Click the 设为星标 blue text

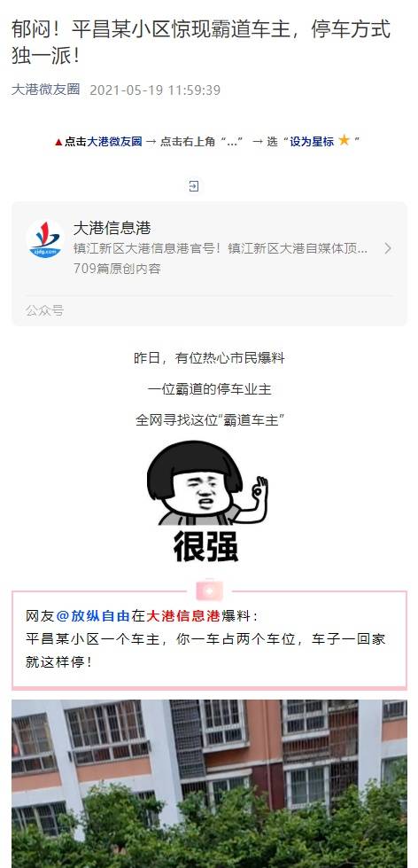pos(312,142)
